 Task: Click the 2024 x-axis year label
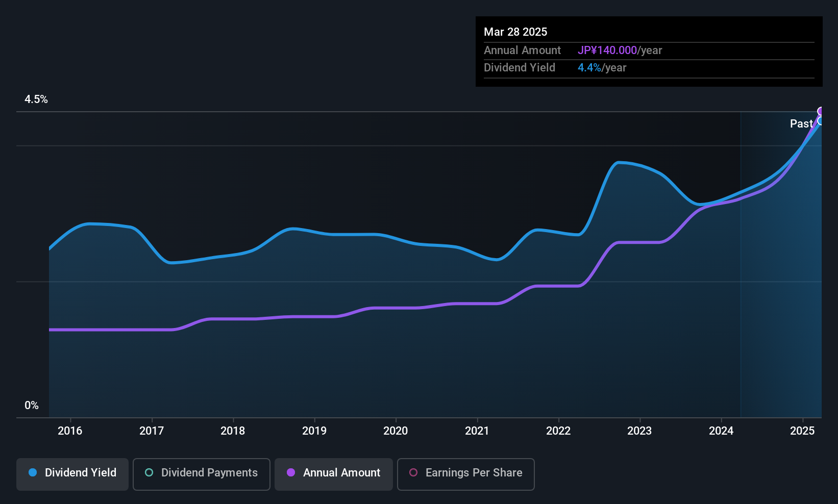[721, 431]
